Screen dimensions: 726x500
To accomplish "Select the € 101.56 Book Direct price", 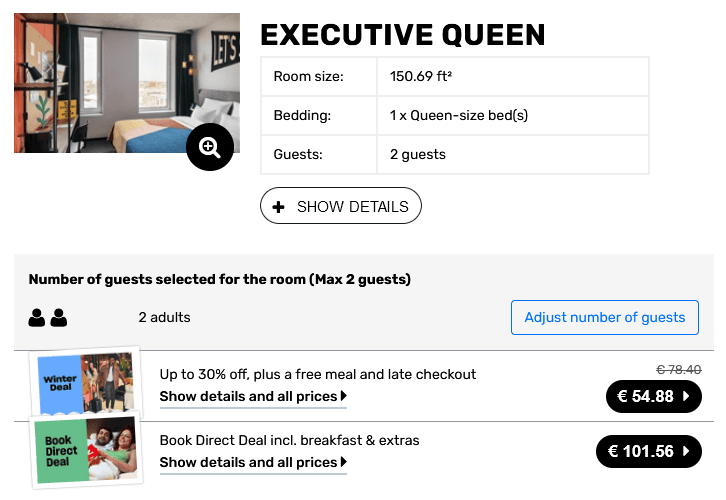I will (x=640, y=452).
